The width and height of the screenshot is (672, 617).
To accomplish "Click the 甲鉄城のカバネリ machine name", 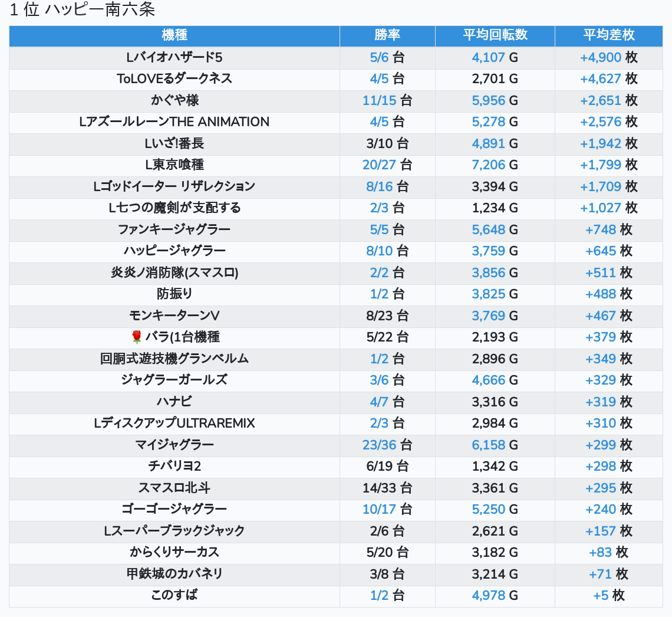I will pos(174,574).
